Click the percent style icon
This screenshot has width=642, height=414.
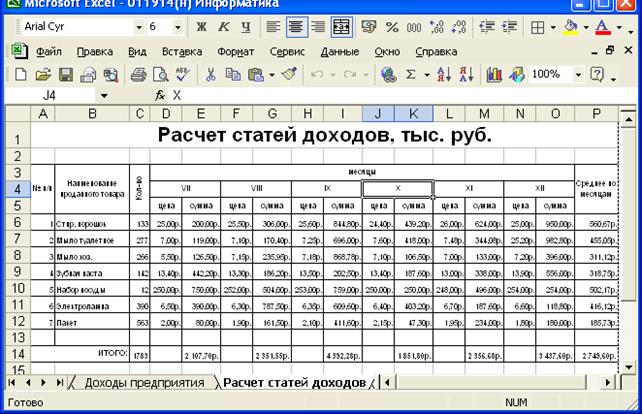coord(391,27)
